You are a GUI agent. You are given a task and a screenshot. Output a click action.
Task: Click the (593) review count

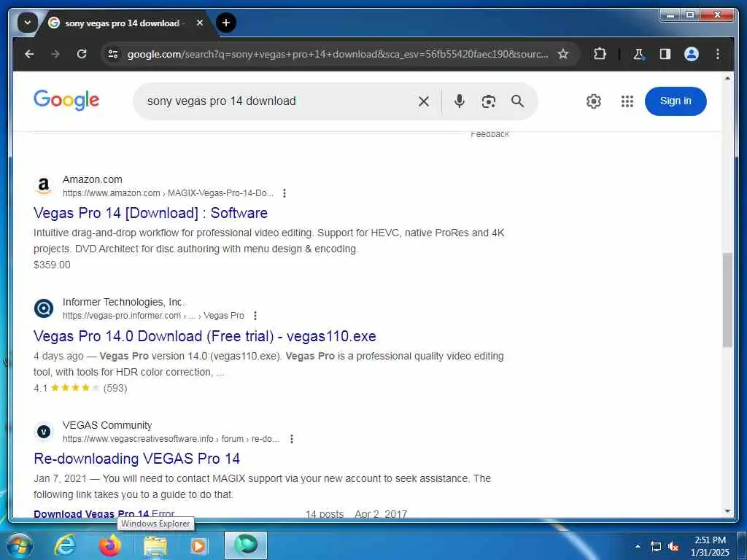pos(115,388)
